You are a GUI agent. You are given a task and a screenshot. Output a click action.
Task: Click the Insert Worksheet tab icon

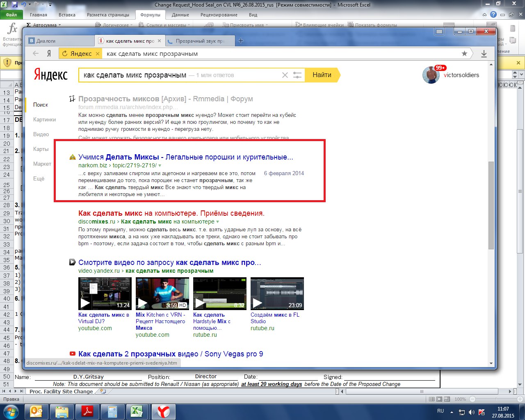103,392
